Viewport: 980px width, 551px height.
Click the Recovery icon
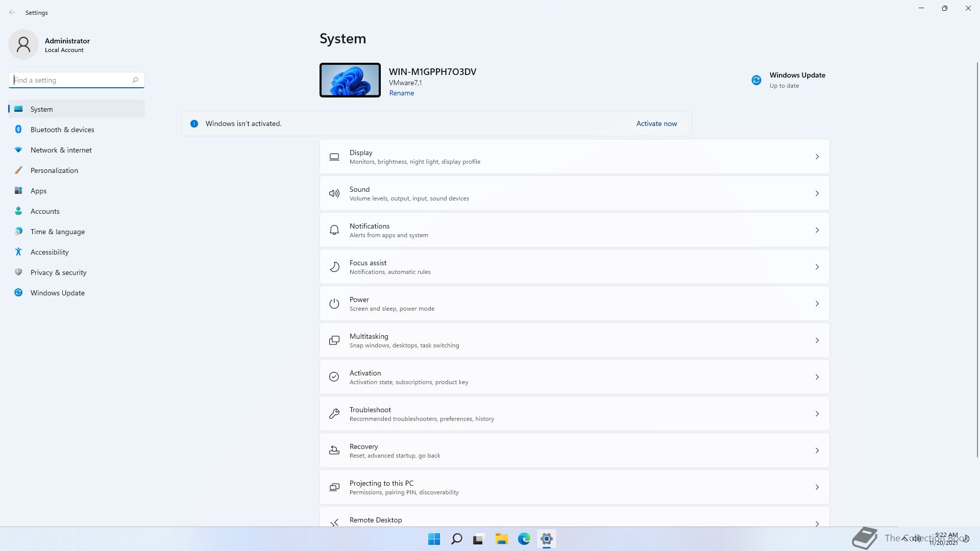click(x=334, y=450)
